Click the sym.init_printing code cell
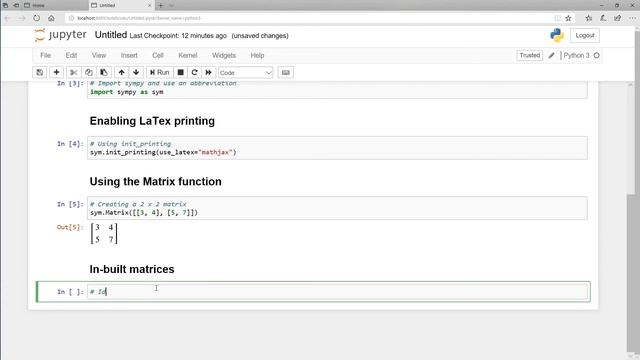 pos(337,148)
